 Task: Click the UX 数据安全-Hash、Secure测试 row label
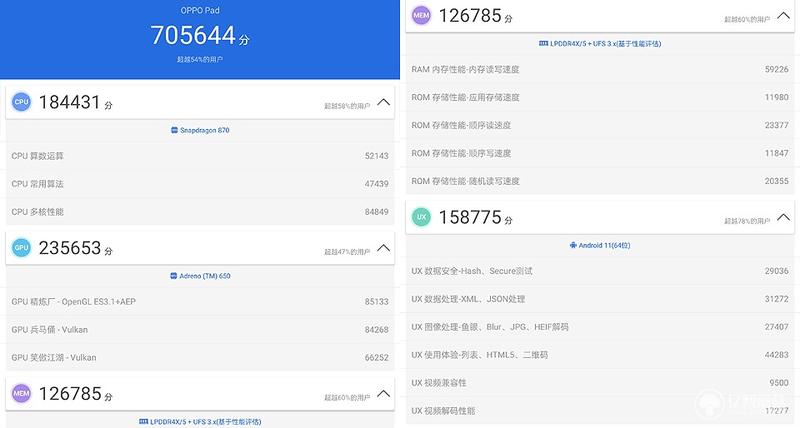[472, 271]
